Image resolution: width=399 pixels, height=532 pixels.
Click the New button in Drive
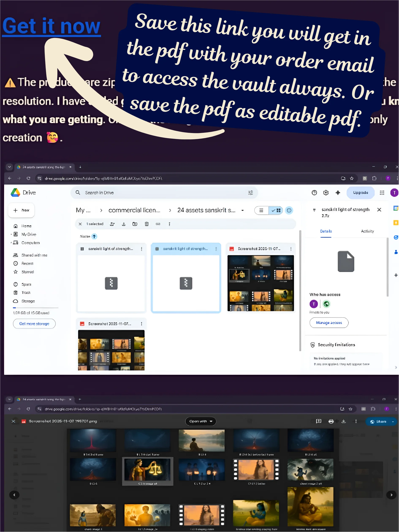click(x=21, y=210)
